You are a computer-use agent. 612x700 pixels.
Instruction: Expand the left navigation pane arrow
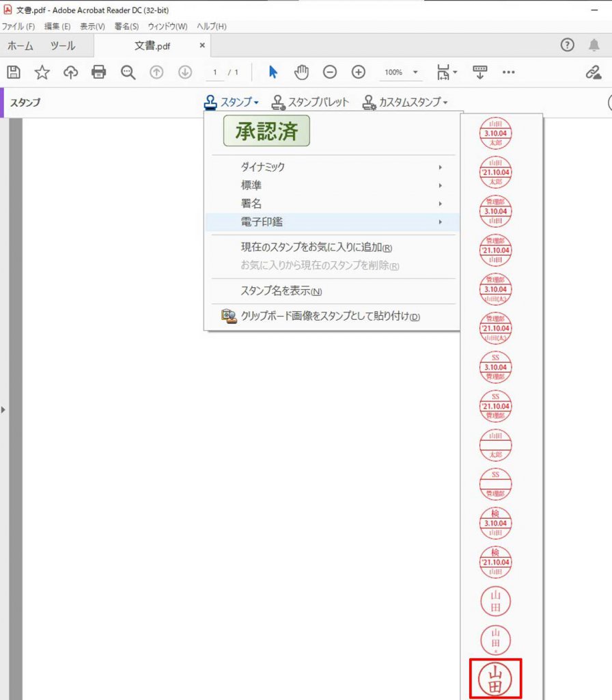[x=3, y=409]
